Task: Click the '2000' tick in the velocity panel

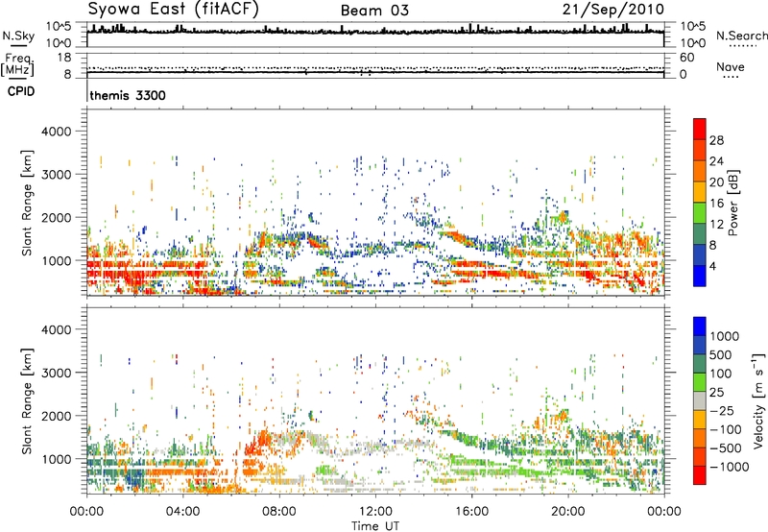Action: (x=57, y=416)
